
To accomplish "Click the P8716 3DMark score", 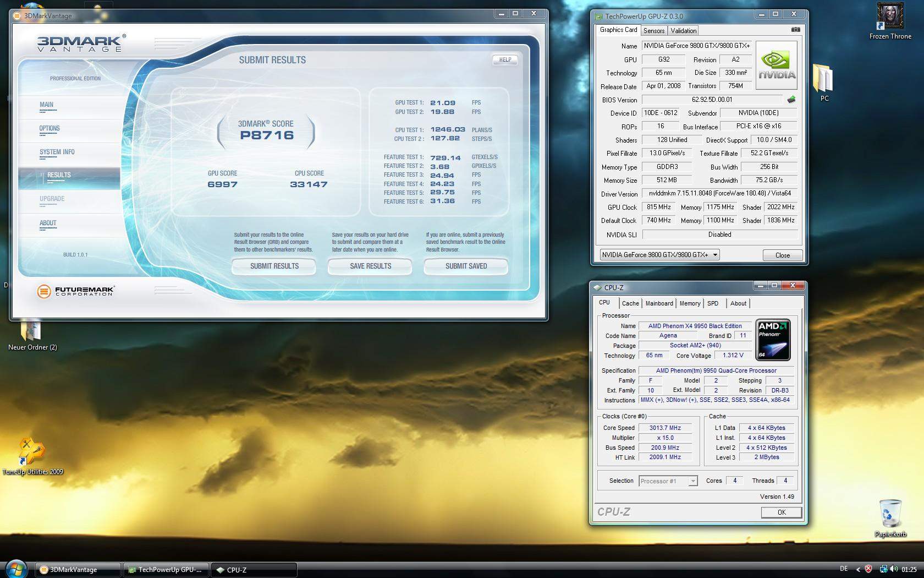I will [x=267, y=135].
